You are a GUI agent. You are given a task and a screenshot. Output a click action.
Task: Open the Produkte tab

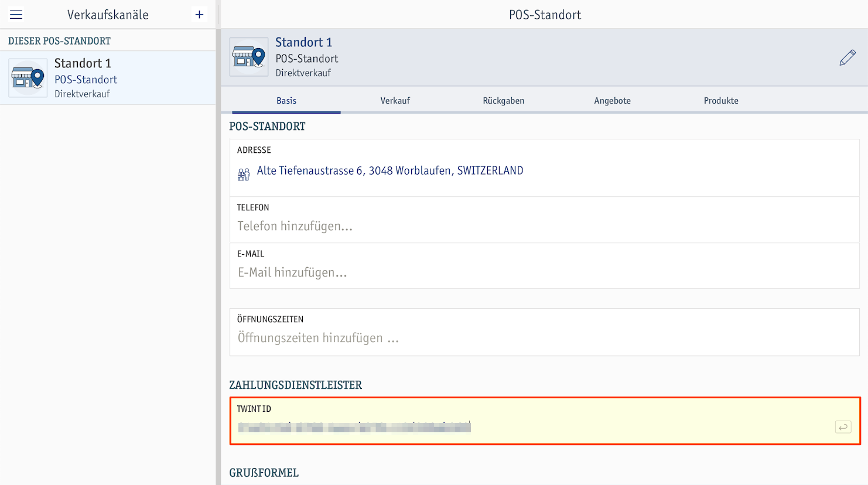721,101
